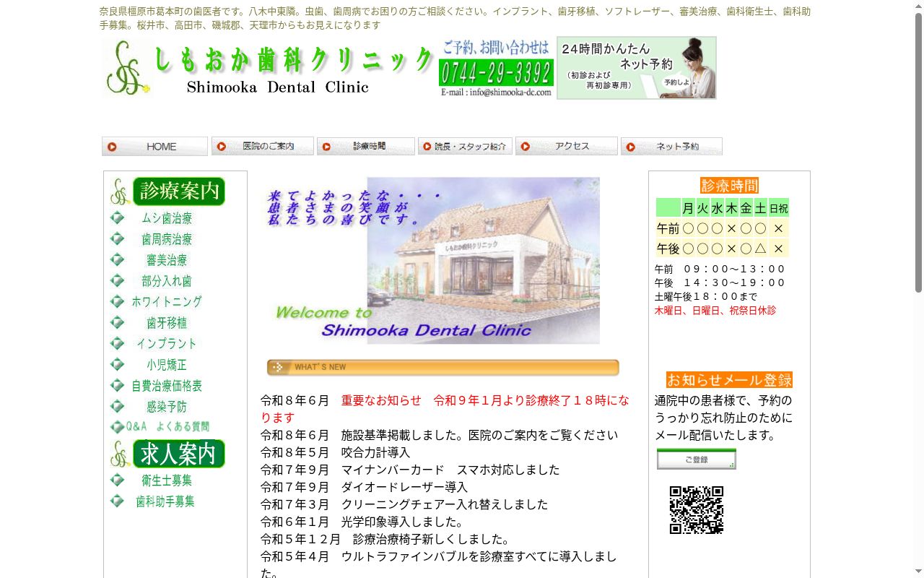Click the diamond icon beside インプラント
Viewport: 924px width, 578px height.
pos(117,343)
